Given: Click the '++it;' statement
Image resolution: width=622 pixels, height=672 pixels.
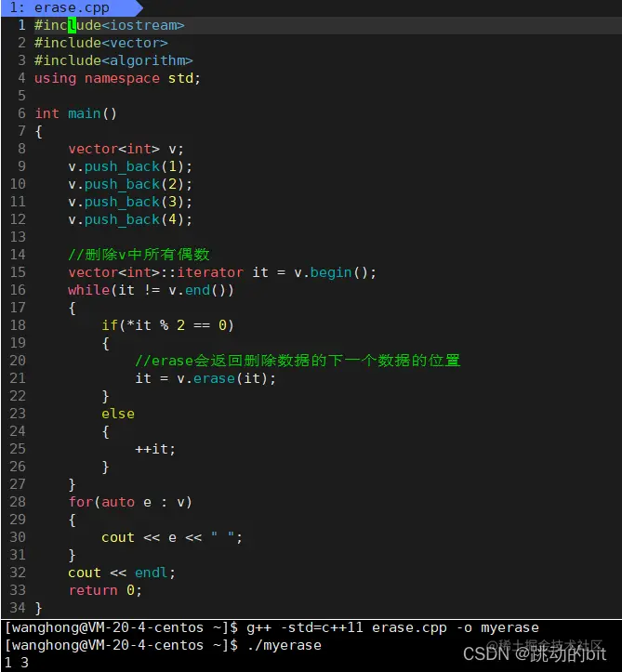Looking at the screenshot, I should tap(155, 449).
